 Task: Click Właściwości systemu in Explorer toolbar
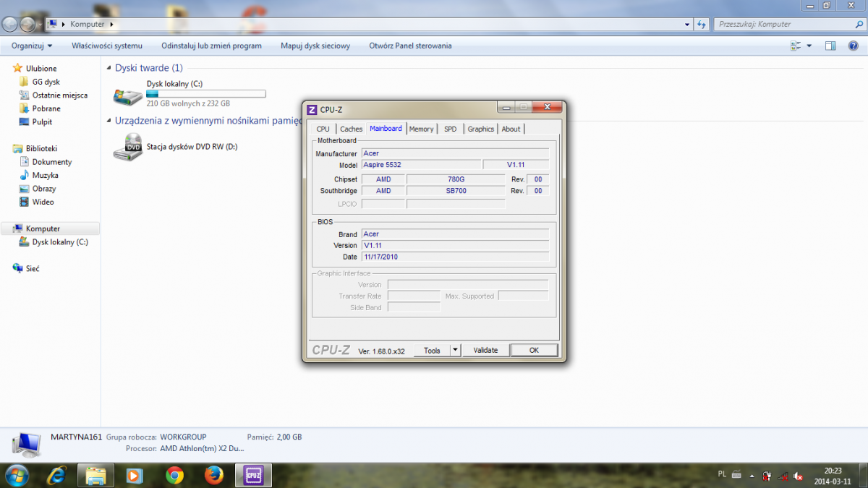tap(107, 46)
